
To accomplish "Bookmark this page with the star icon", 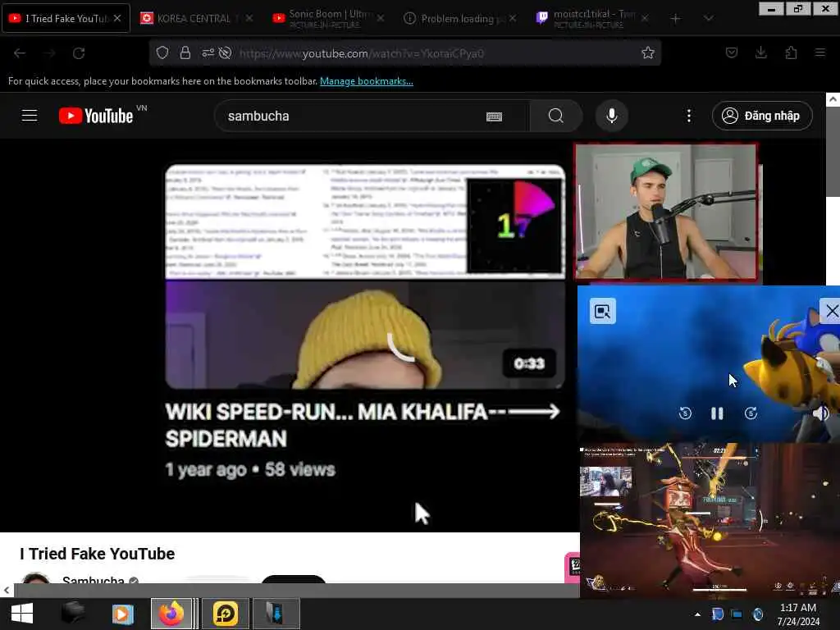I will pyautogui.click(x=648, y=52).
